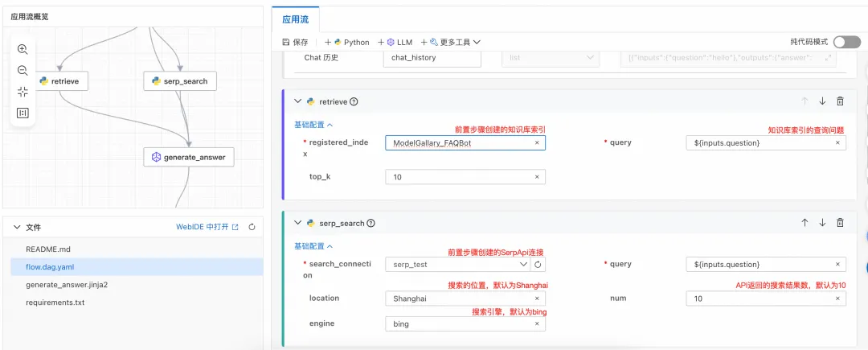Click the top_k input field
The height and width of the screenshot is (350, 868).
point(465,177)
